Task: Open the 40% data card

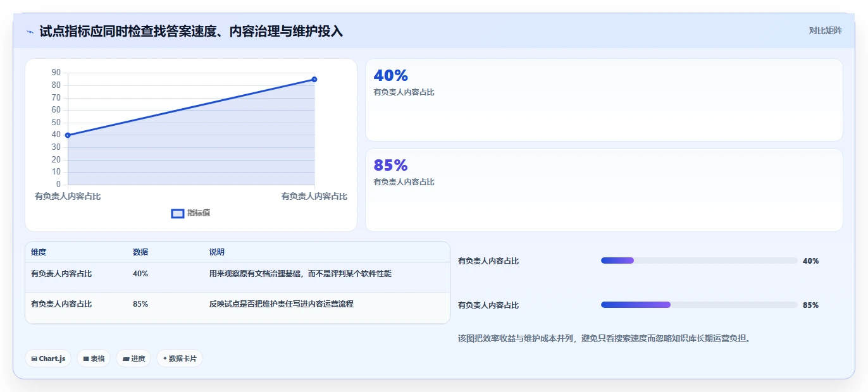Action: click(x=604, y=100)
